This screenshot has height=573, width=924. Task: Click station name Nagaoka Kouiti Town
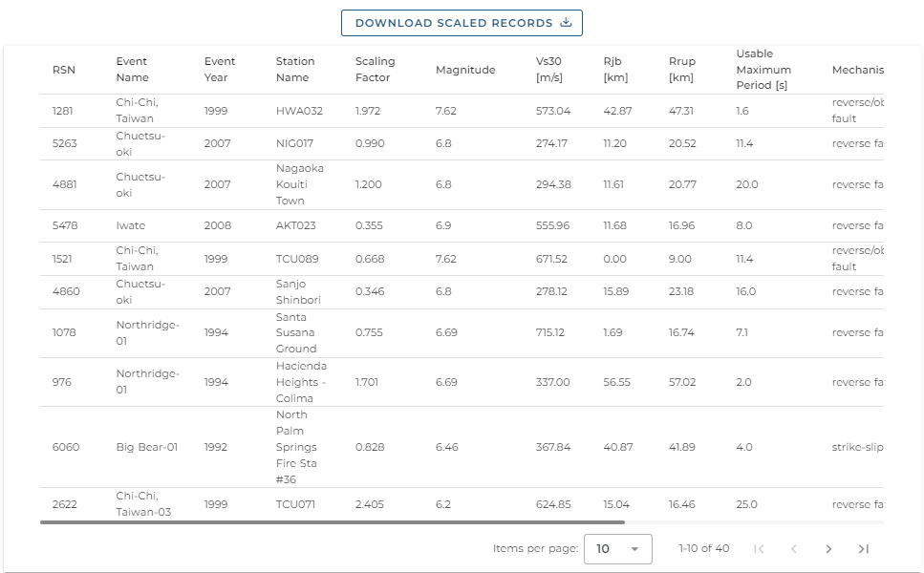pyautogui.click(x=299, y=184)
